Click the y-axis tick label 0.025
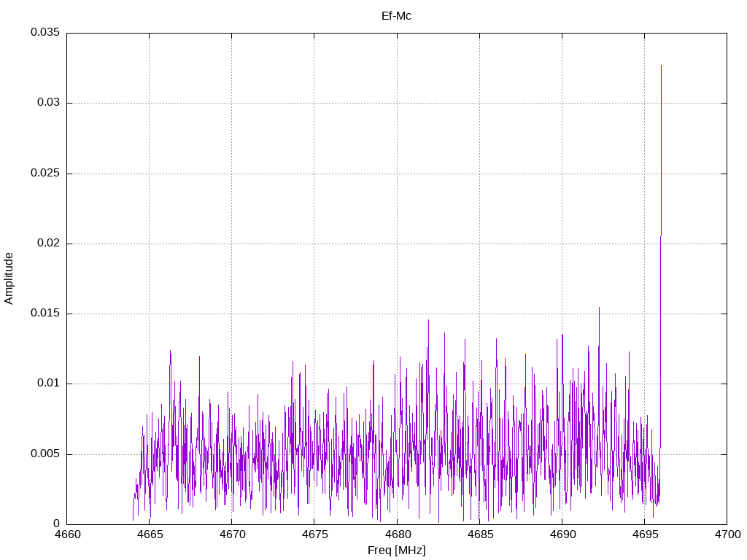747x560 pixels. (x=45, y=173)
